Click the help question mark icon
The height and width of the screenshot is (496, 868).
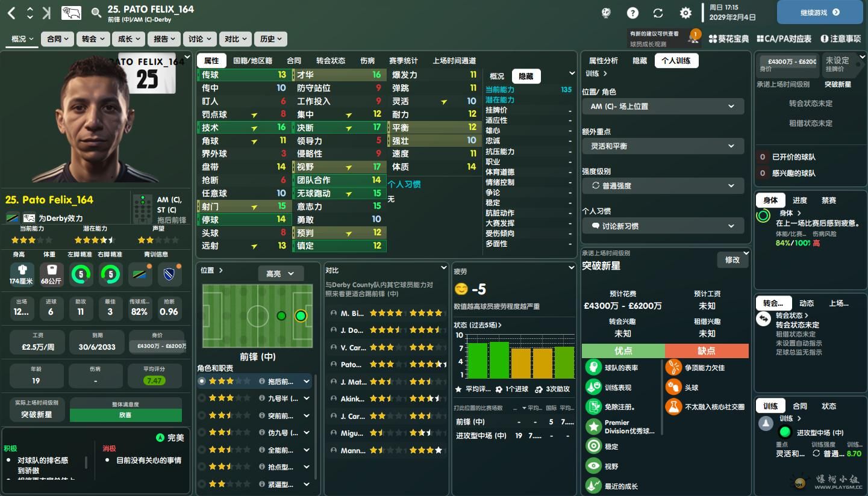pyautogui.click(x=632, y=13)
